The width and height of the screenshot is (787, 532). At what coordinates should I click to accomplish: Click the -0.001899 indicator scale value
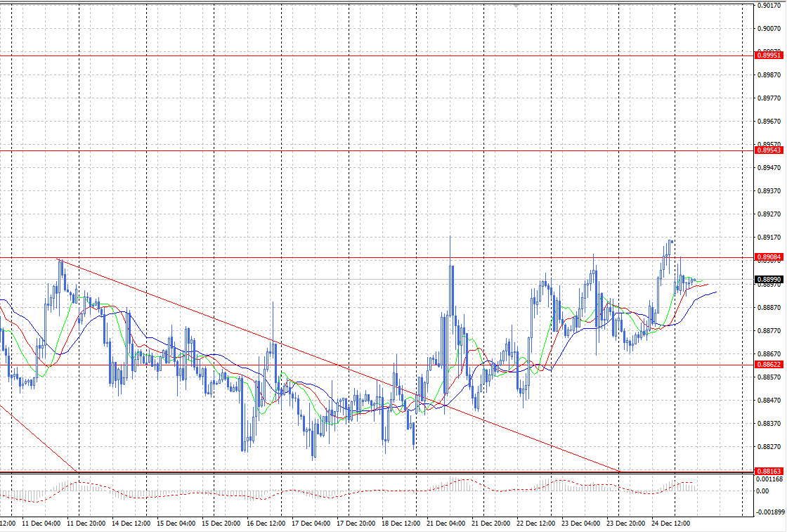coord(769,512)
